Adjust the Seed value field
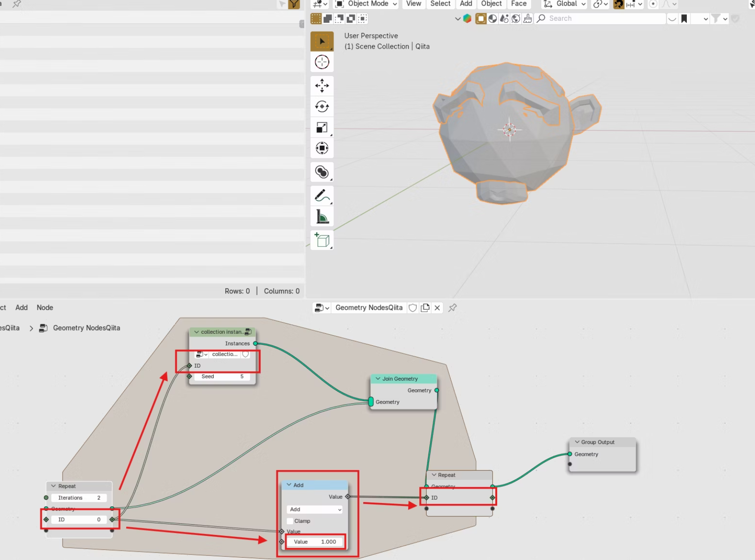Viewport: 755px width, 560px height. click(222, 376)
